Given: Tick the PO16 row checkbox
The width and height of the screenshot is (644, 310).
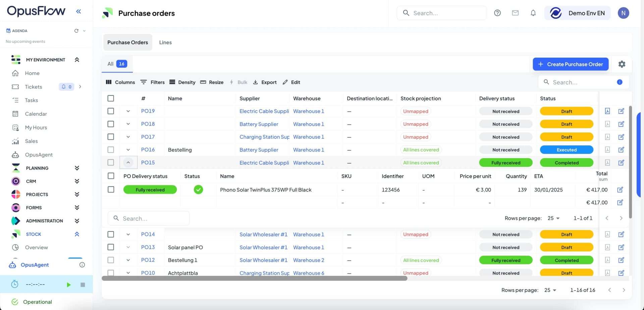Looking at the screenshot, I should pos(111,150).
